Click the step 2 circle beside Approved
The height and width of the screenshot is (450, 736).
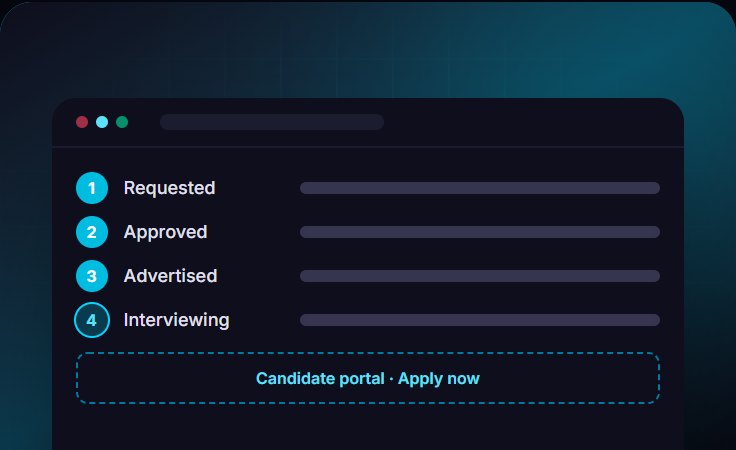[x=92, y=232]
